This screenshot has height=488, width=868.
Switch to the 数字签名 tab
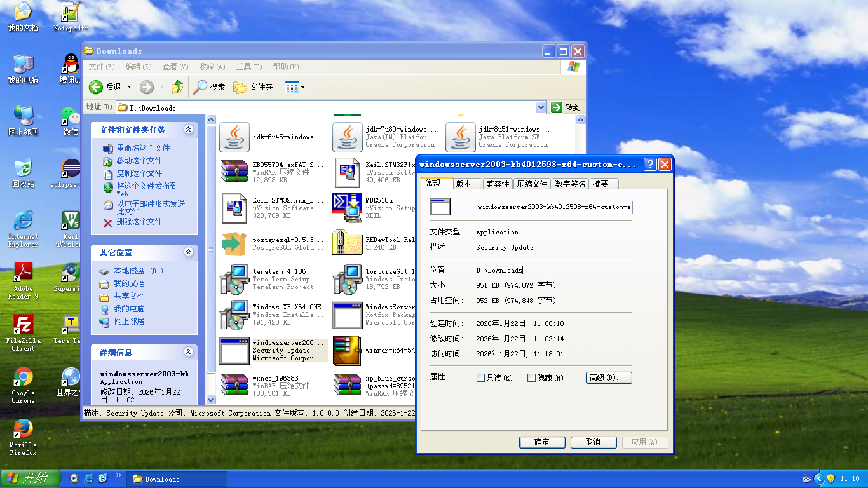click(x=570, y=184)
